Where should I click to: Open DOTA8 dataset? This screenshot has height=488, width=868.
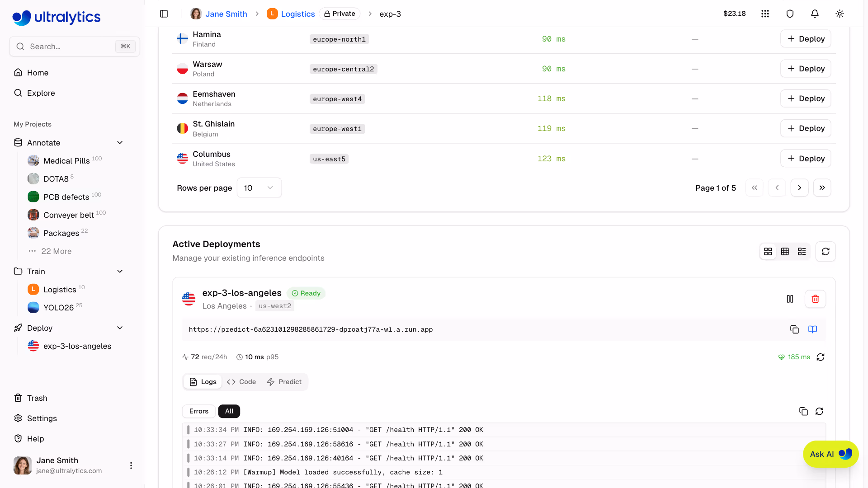[x=56, y=178]
